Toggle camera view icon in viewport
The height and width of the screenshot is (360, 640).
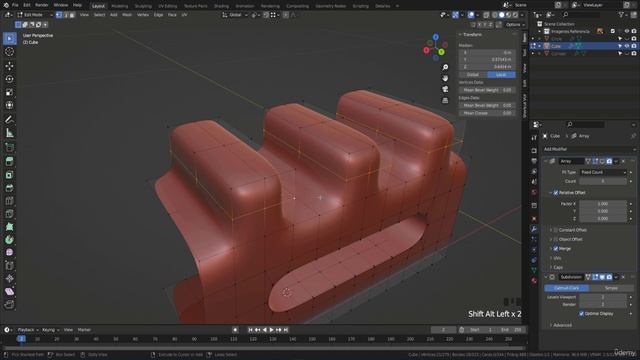(445, 89)
